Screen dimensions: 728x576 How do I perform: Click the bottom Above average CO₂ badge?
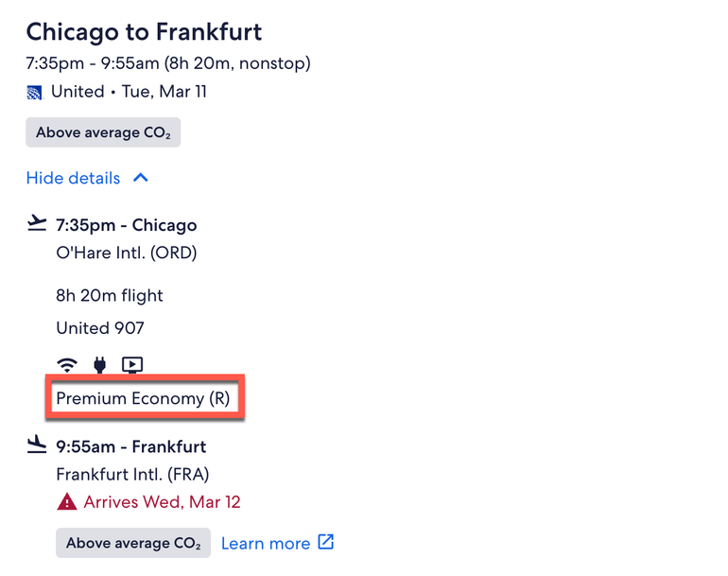(x=133, y=543)
